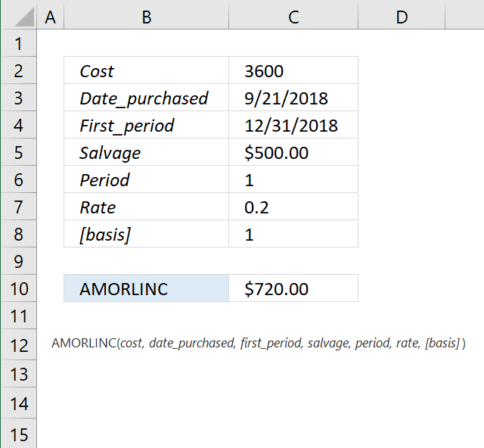Select row 6 header
Image resolution: width=484 pixels, height=448 pixels.
18,179
